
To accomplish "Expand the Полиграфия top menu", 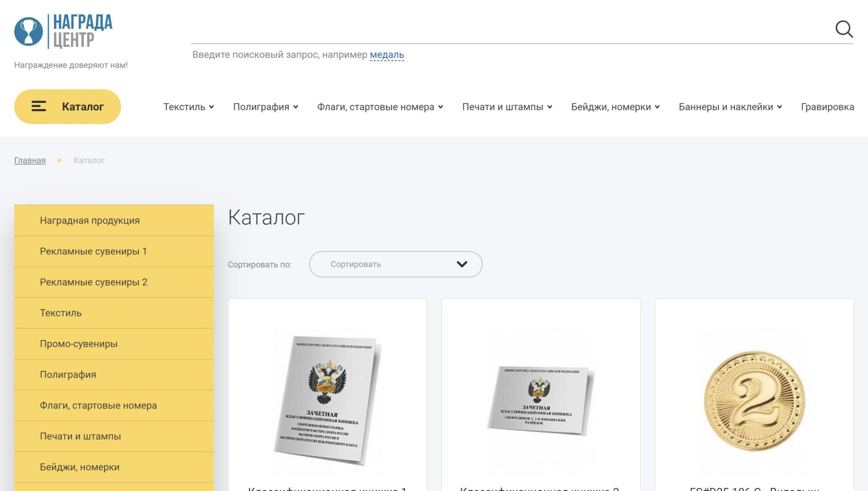I will pyautogui.click(x=265, y=107).
